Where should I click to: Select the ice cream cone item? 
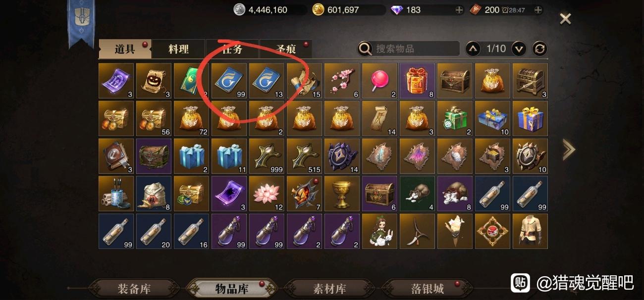tap(455, 231)
